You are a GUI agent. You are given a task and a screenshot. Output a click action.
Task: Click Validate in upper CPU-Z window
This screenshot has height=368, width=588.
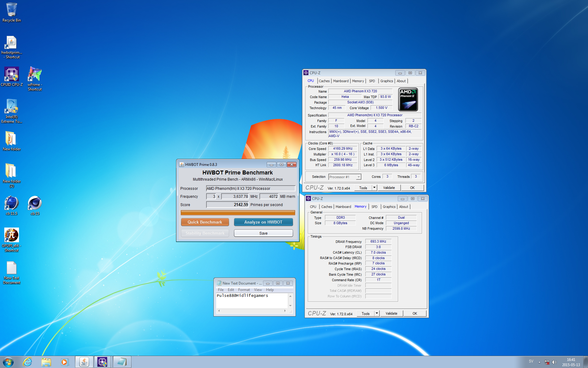click(x=389, y=188)
